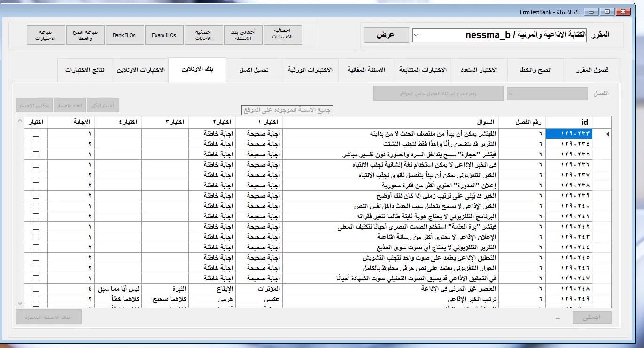
Task: Click the اجمالى button
Action: click(592, 317)
